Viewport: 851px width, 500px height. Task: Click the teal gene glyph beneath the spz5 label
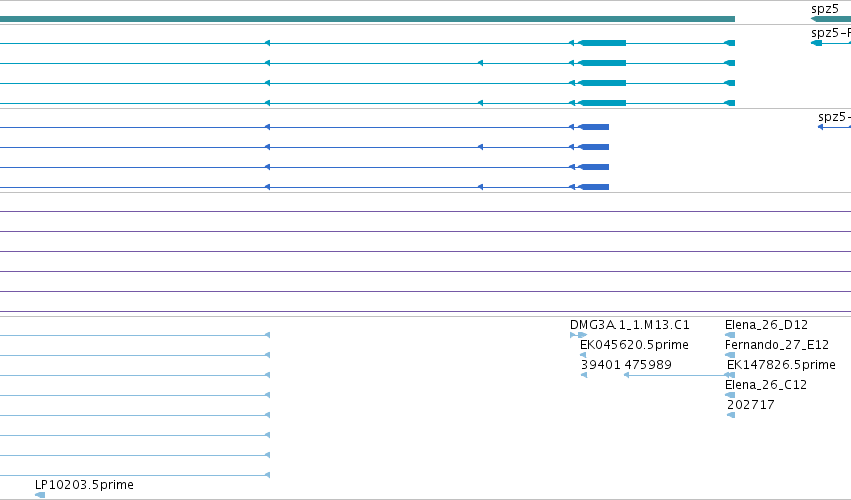tap(831, 19)
